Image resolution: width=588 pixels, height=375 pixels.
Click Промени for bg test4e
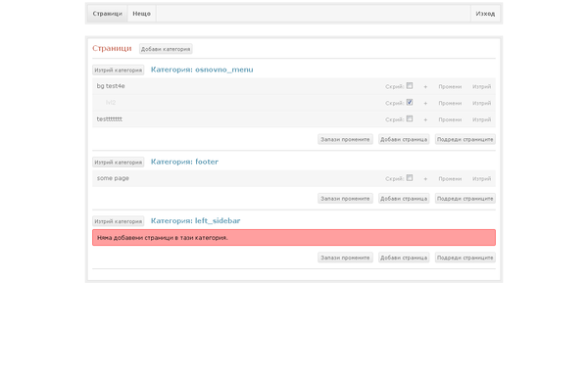[450, 86]
